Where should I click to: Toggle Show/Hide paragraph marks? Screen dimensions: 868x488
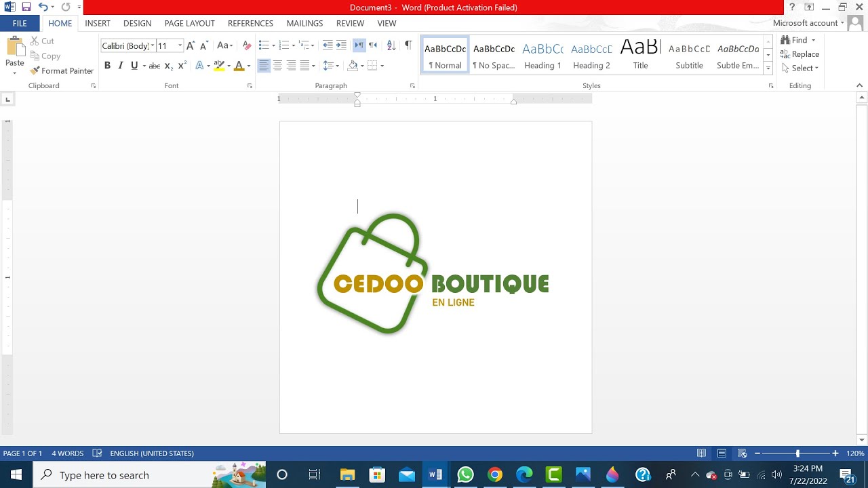click(x=408, y=45)
